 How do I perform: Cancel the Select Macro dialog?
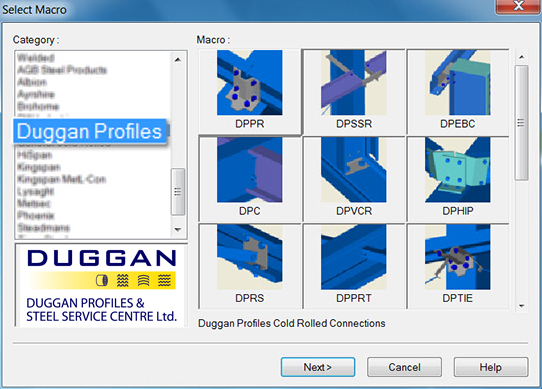[x=404, y=367]
